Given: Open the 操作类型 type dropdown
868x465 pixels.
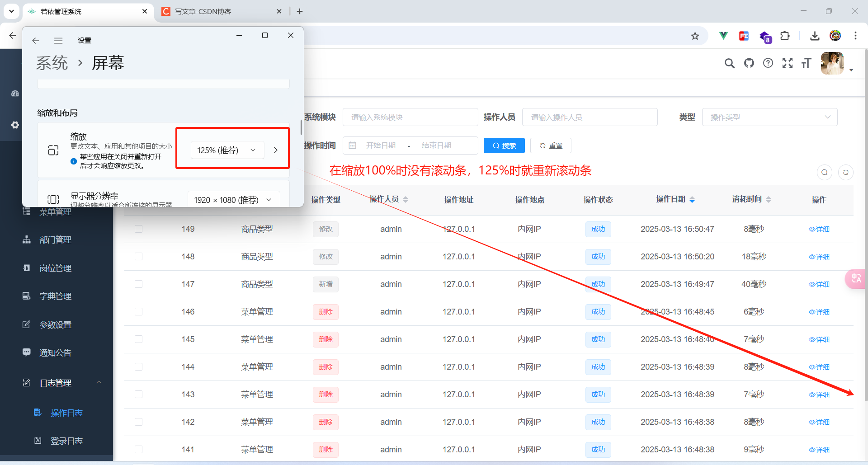Looking at the screenshot, I should (769, 117).
